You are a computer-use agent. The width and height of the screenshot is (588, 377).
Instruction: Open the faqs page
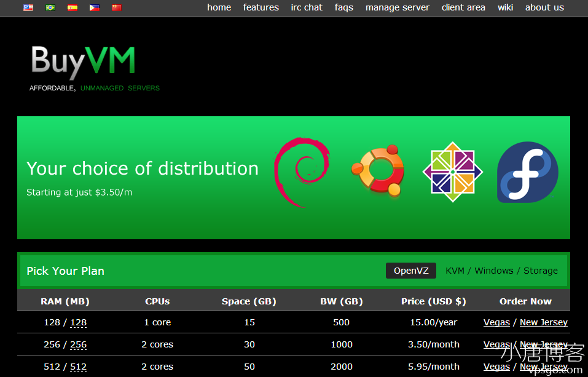(x=344, y=7)
